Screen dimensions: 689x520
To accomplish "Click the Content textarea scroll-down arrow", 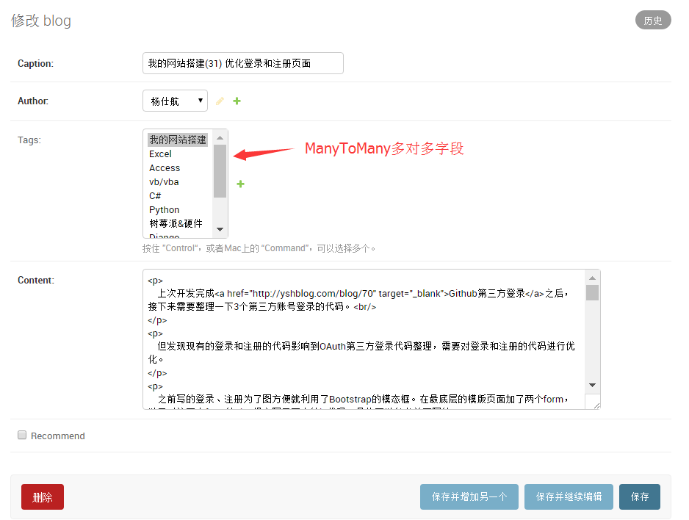I will (x=592, y=385).
